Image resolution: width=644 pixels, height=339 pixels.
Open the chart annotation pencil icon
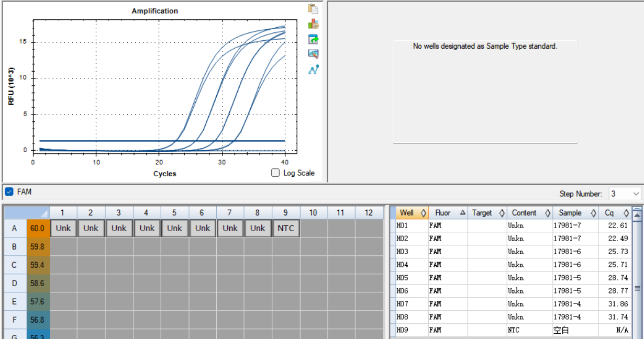[x=314, y=54]
